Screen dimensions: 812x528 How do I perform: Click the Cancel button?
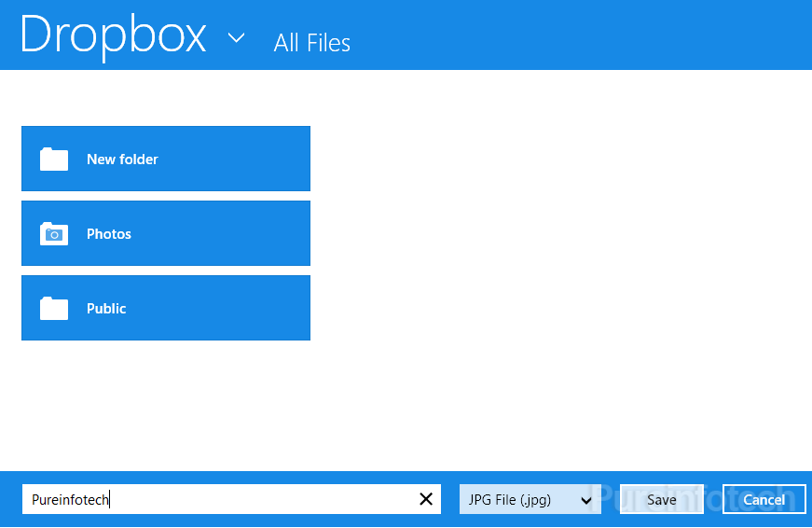pos(764,499)
